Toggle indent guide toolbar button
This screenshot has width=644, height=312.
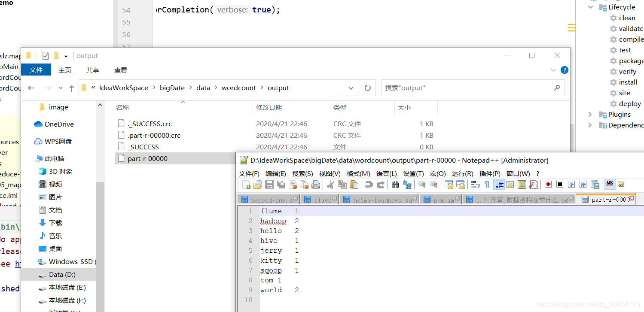click(499, 185)
